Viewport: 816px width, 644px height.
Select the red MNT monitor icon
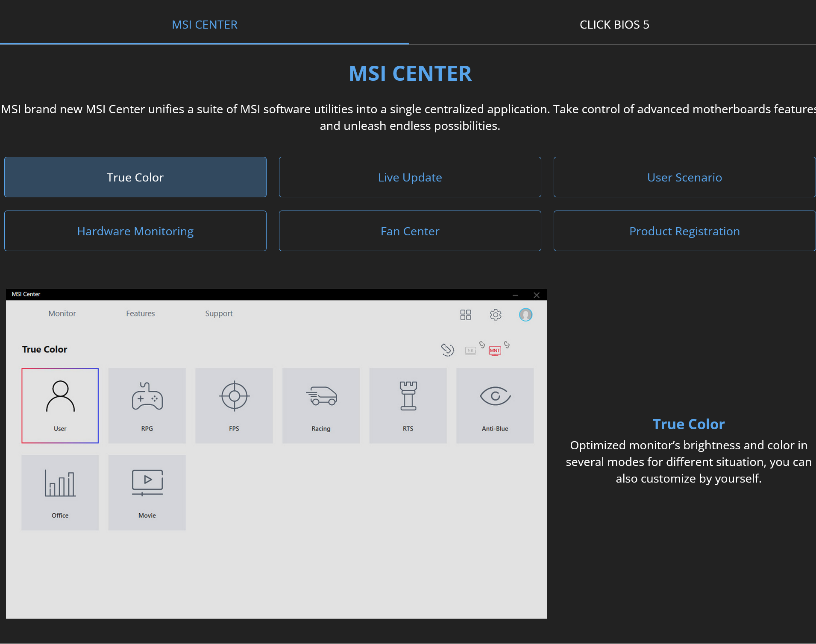[x=495, y=351]
